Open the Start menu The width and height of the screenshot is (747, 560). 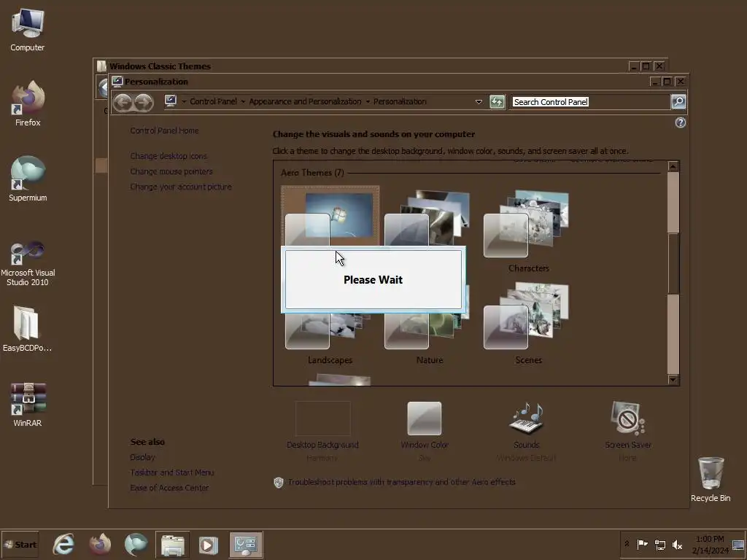[x=20, y=544]
